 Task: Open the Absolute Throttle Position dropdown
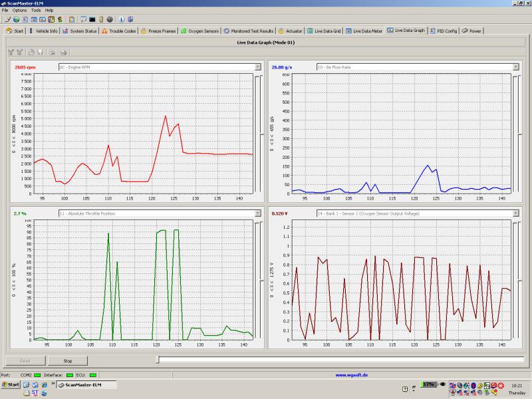point(257,213)
